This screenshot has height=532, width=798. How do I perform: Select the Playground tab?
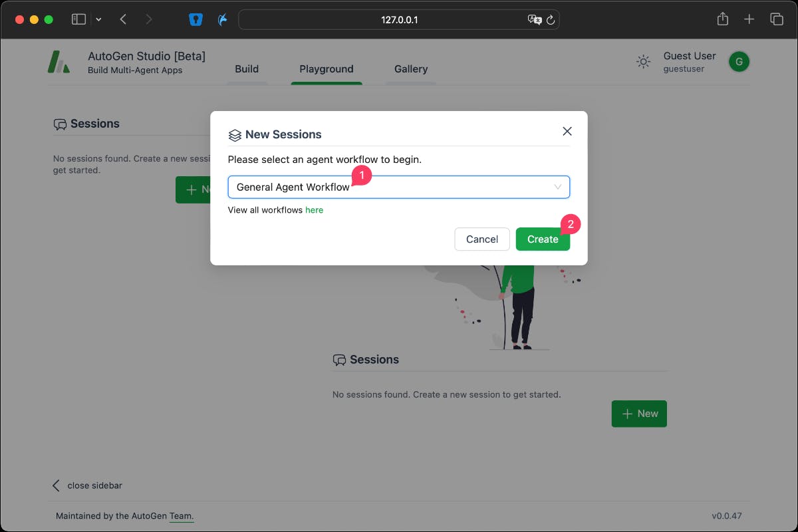coord(327,68)
